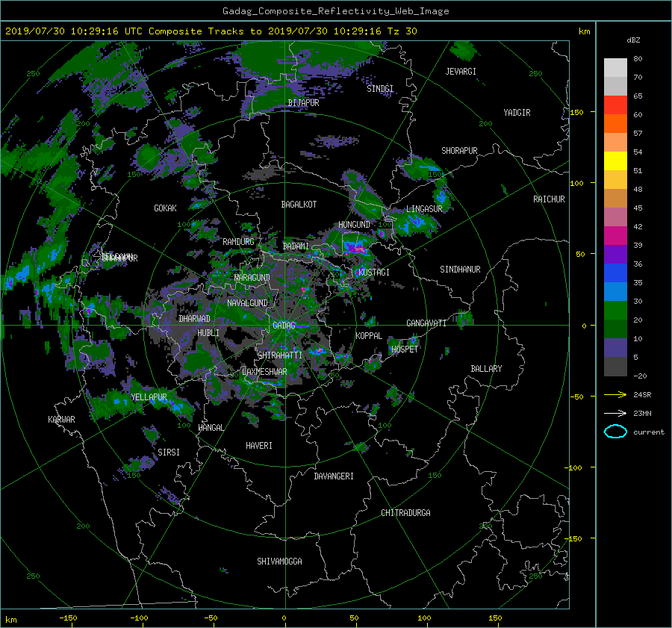The image size is (672, 628).
Task: Click the SINDHANUR label
Action: coord(460,270)
